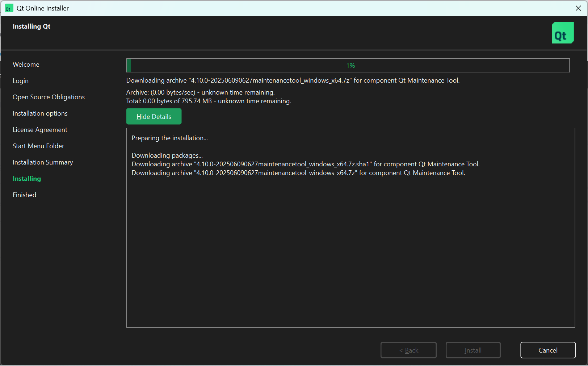Close the Qt Online Installer window
The width and height of the screenshot is (588, 366).
578,8
